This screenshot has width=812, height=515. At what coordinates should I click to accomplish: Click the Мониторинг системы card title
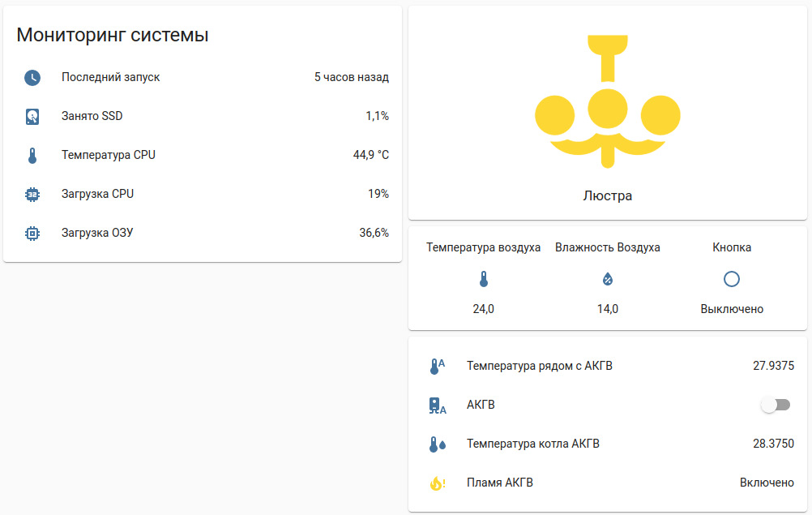pos(112,35)
